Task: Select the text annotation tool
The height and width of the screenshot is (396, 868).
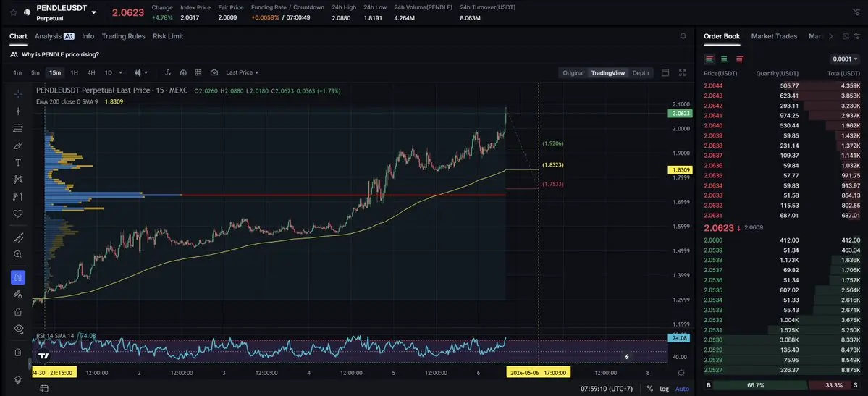Action: [17, 163]
